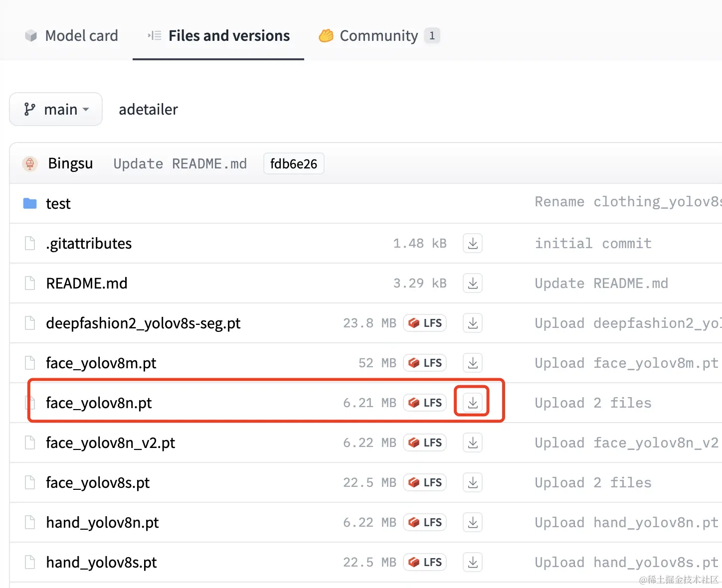Image resolution: width=722 pixels, height=588 pixels.
Task: Click the 6.21 MB size text
Action: (369, 403)
